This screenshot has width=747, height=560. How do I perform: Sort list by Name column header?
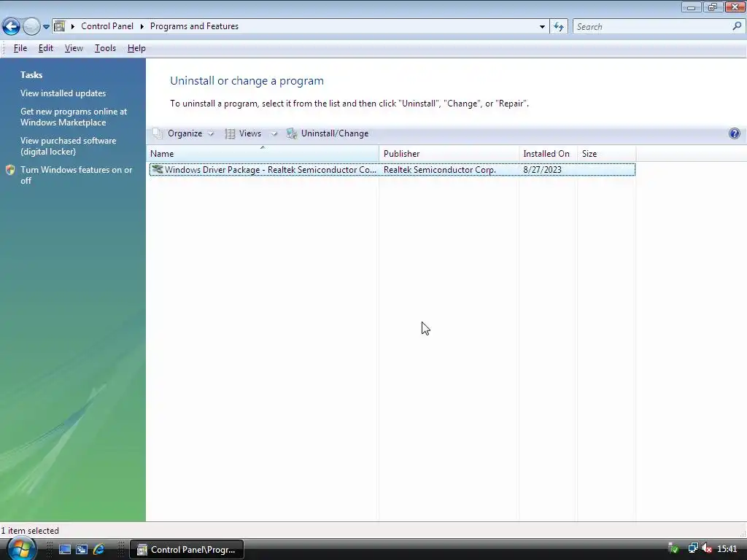click(263, 154)
